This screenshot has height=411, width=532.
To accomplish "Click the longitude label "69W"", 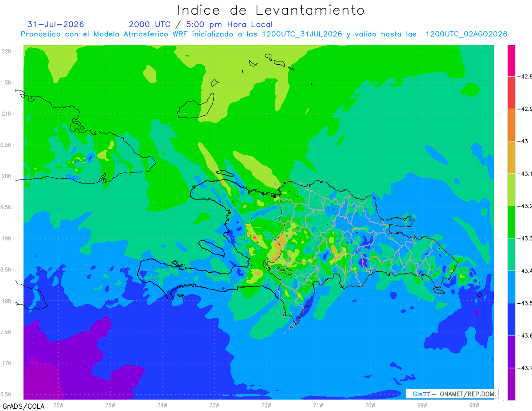I will 422,405.
